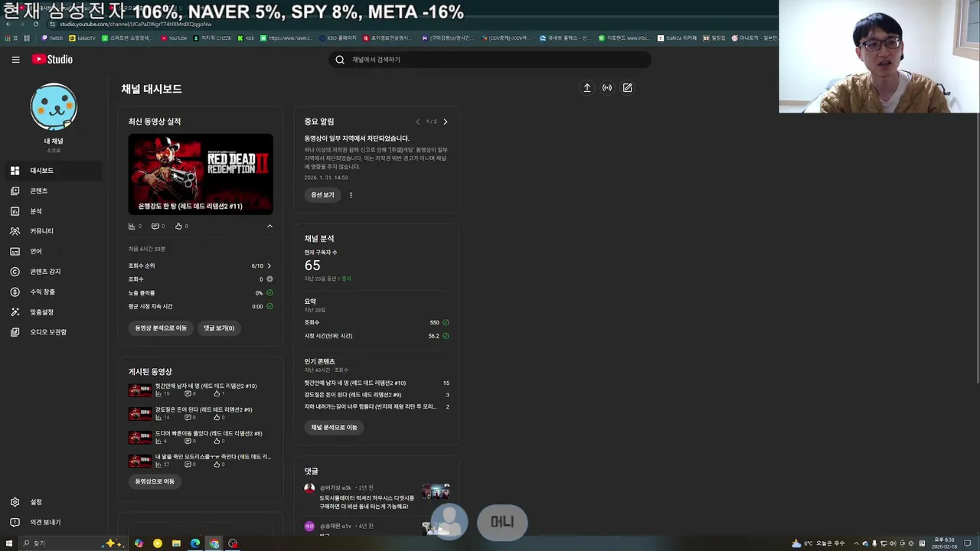Open top content 지하 내려가는길이 너무 힘들다

click(370, 407)
